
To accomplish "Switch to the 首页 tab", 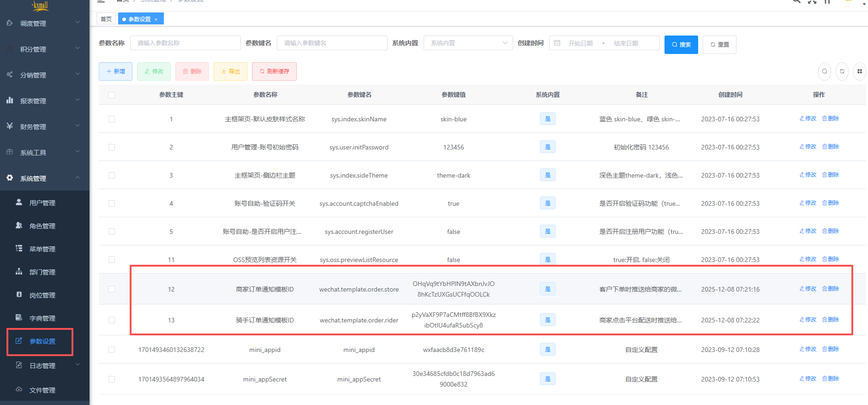I will click(106, 19).
